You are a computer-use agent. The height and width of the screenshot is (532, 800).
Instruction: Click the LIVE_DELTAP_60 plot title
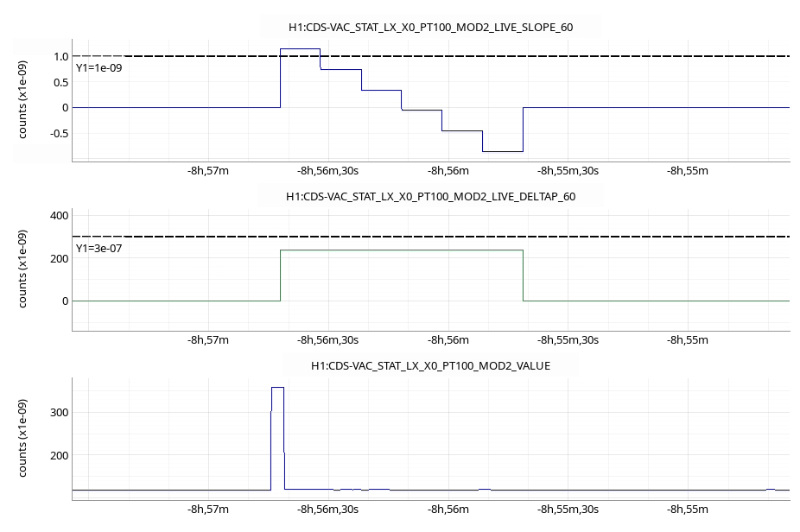[x=430, y=196]
